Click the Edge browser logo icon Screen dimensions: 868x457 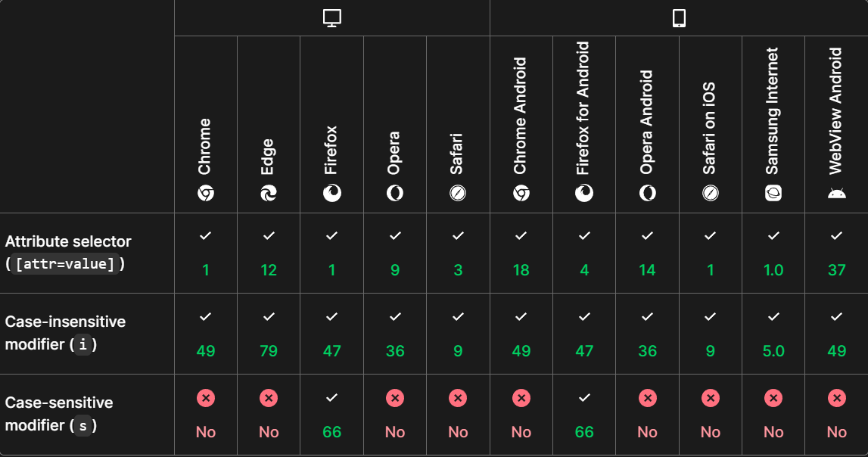pos(269,194)
